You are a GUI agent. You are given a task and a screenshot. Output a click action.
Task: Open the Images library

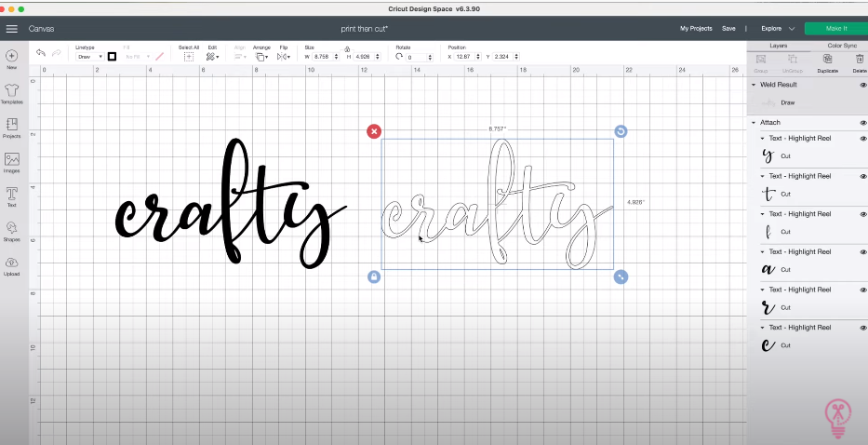[x=11, y=162]
